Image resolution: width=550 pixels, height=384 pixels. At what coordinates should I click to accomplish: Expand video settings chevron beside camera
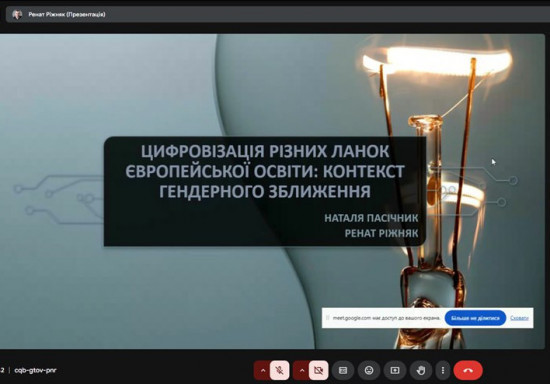(301, 370)
